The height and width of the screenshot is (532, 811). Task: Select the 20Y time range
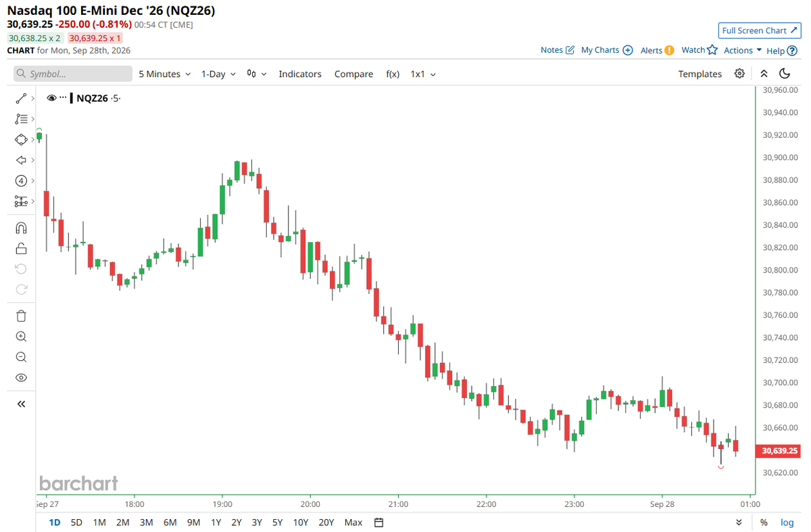click(326, 523)
